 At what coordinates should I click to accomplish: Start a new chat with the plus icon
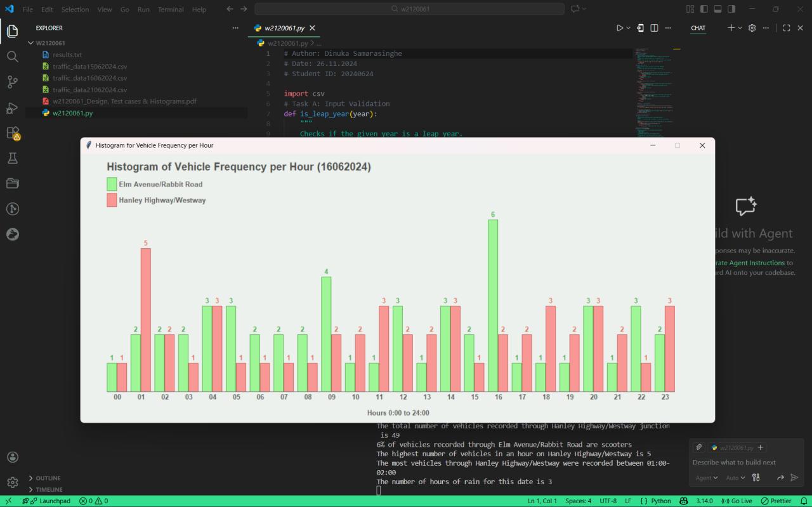(x=731, y=28)
